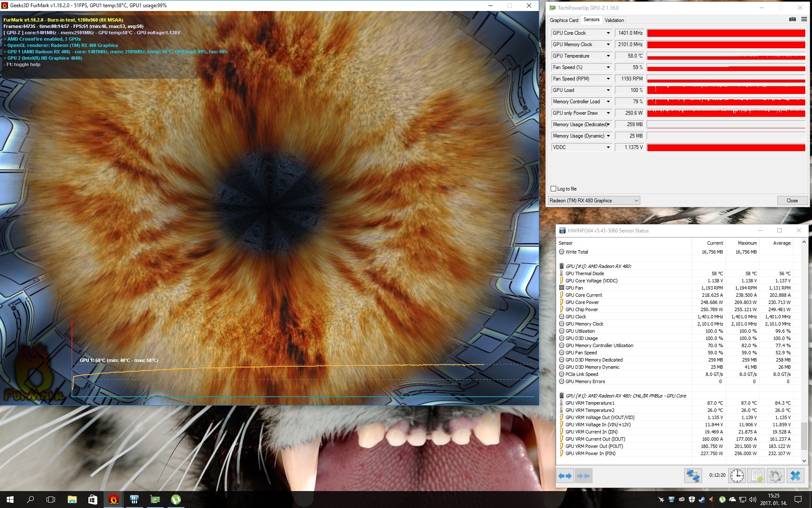The height and width of the screenshot is (508, 812).
Task: Click GPU-Z screenshot camera icon
Action: click(792, 19)
